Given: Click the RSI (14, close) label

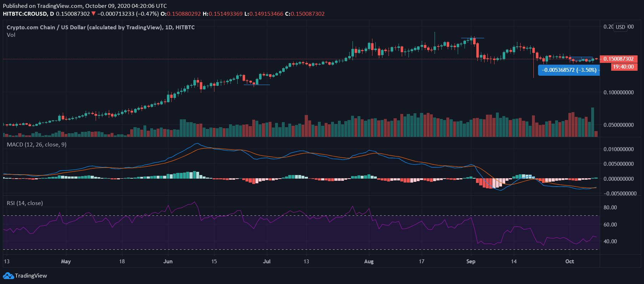Looking at the screenshot, I should point(25,203).
